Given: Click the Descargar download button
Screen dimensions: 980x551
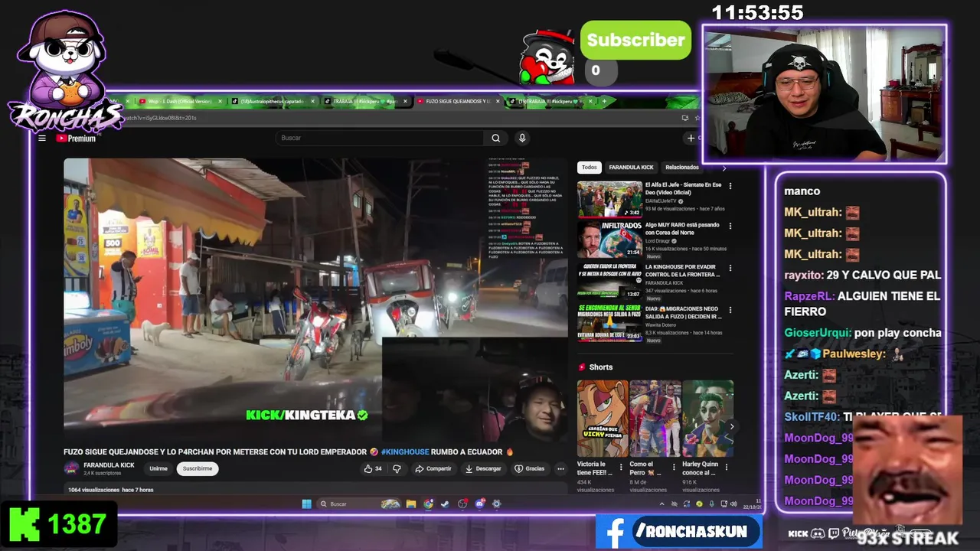Looking at the screenshot, I should [483, 468].
